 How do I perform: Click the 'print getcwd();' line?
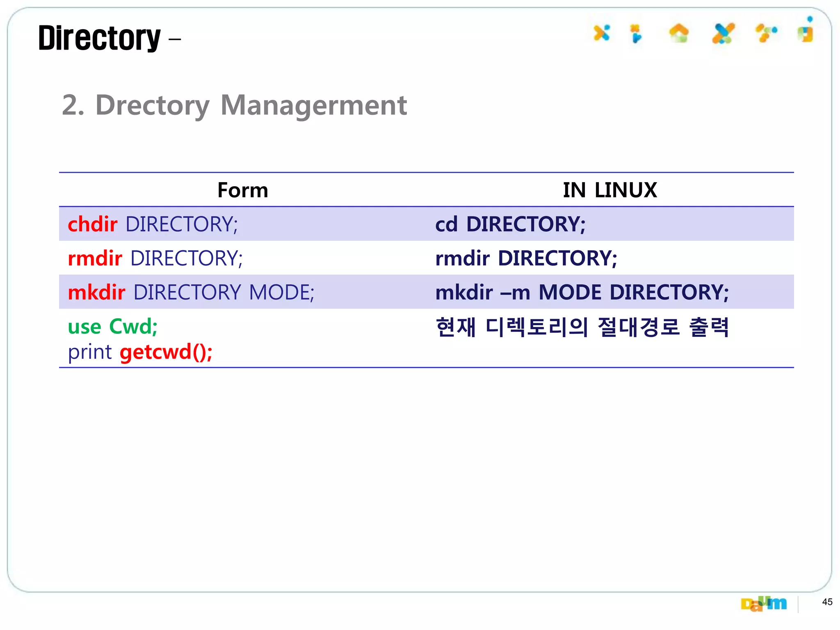[140, 352]
